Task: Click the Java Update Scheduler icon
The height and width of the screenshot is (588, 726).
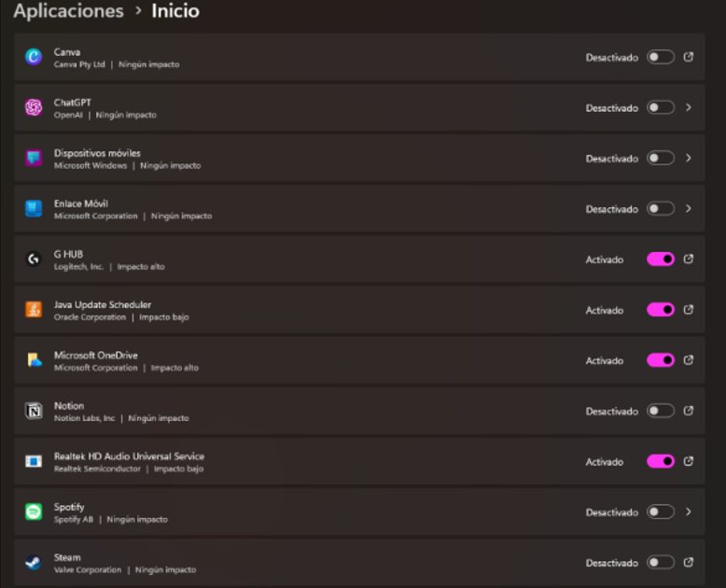Action: coord(34,310)
